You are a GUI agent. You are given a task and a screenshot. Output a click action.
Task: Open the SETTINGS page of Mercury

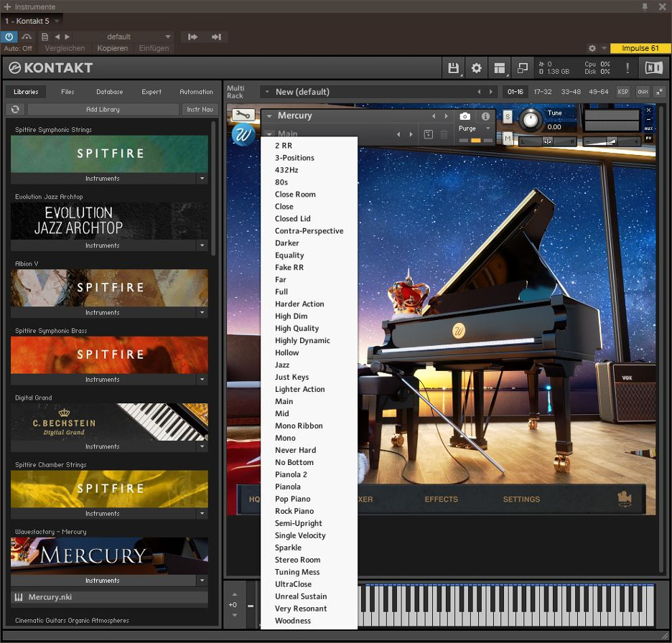521,499
